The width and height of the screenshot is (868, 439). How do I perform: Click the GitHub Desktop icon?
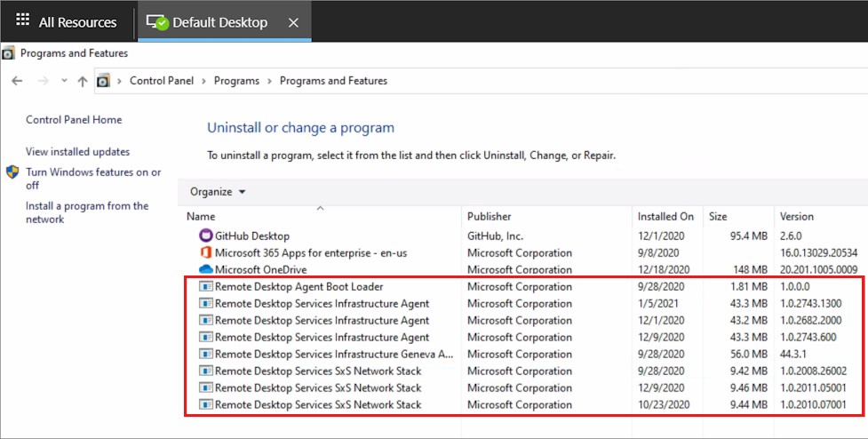tap(205, 235)
